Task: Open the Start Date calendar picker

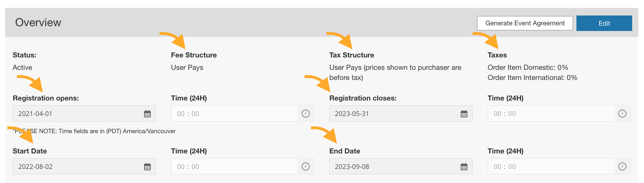Action: coord(147,166)
